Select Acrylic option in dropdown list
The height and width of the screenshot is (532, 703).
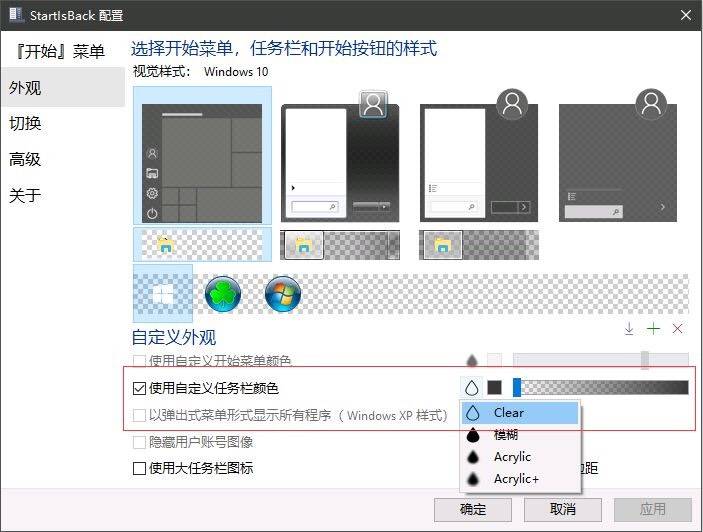click(x=521, y=457)
